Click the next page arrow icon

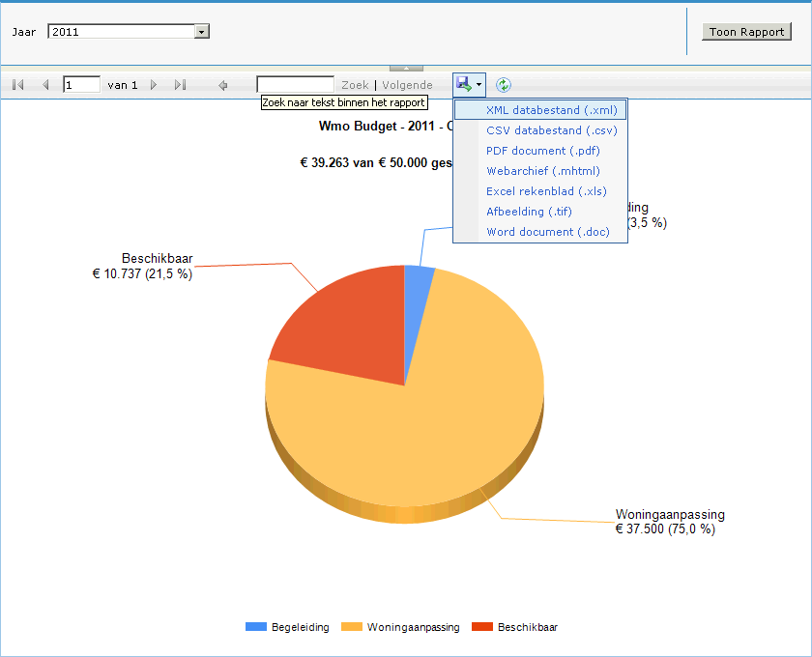[153, 84]
